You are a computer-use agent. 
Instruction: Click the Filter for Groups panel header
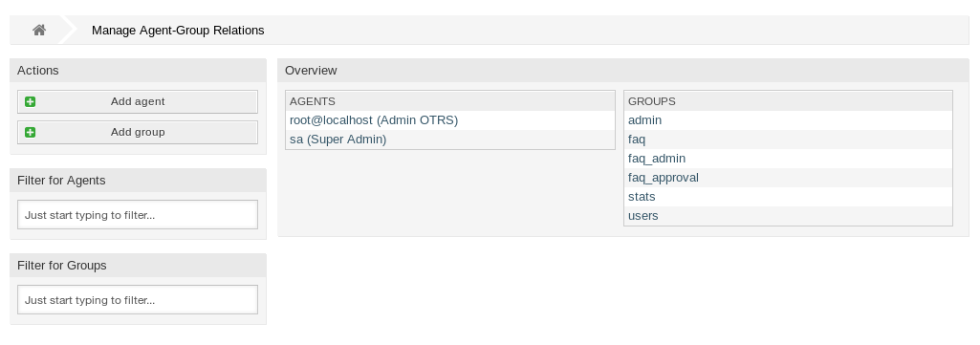138,266
